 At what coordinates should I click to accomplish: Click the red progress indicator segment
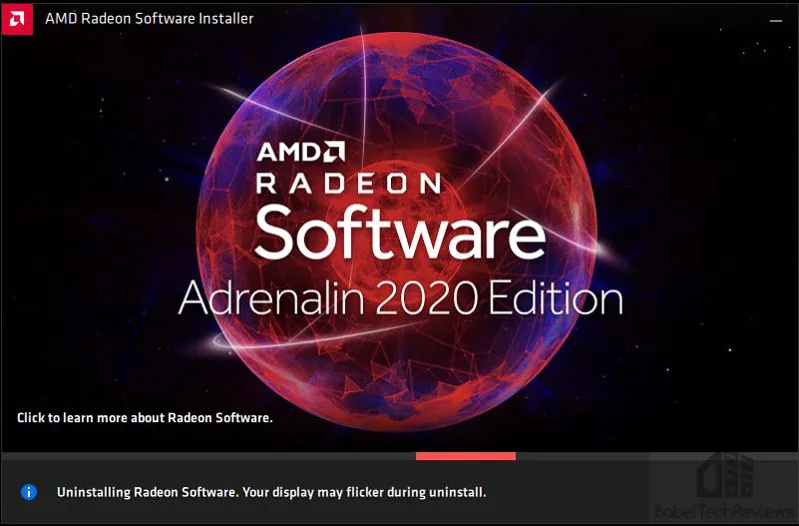(466, 456)
